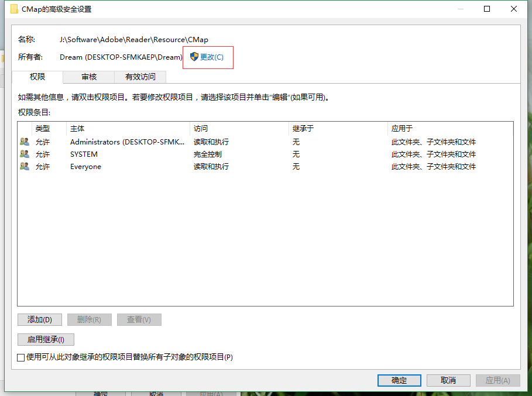Click the path J:\Software\Adobe\Reader\Resource\CMap

(133, 40)
